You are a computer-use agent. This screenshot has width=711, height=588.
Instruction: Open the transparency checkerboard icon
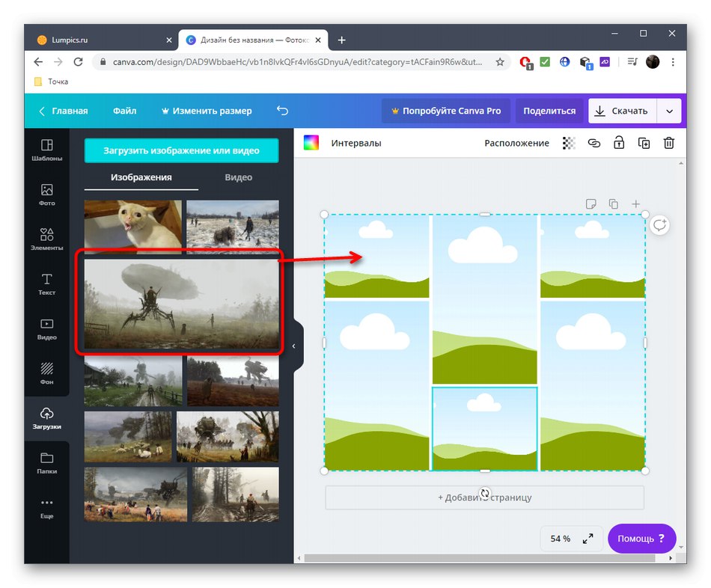pyautogui.click(x=569, y=144)
